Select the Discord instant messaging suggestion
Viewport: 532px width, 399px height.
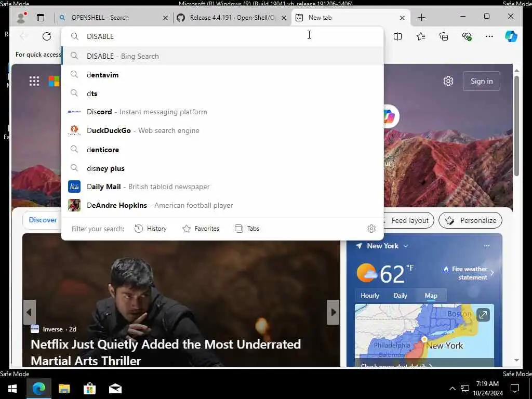point(222,112)
